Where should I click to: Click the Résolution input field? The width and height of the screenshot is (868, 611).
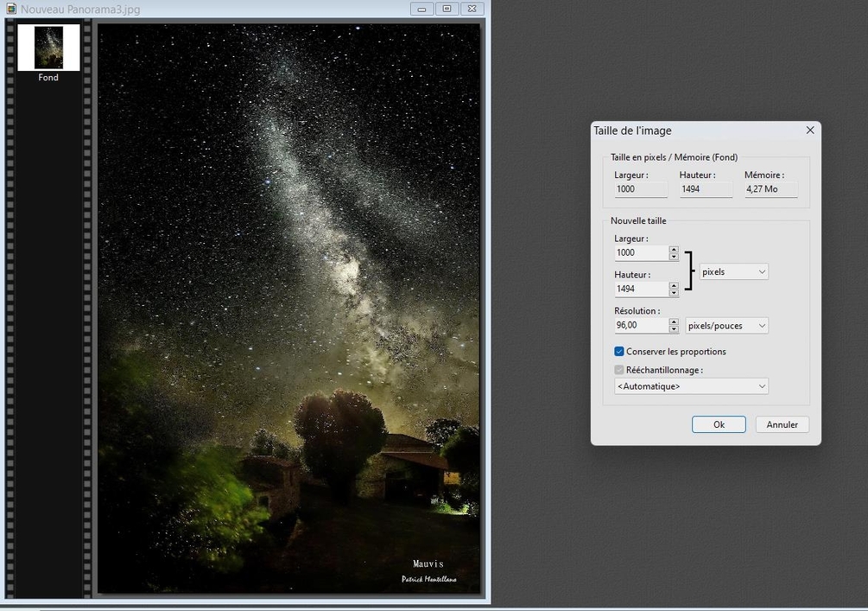[641, 325]
